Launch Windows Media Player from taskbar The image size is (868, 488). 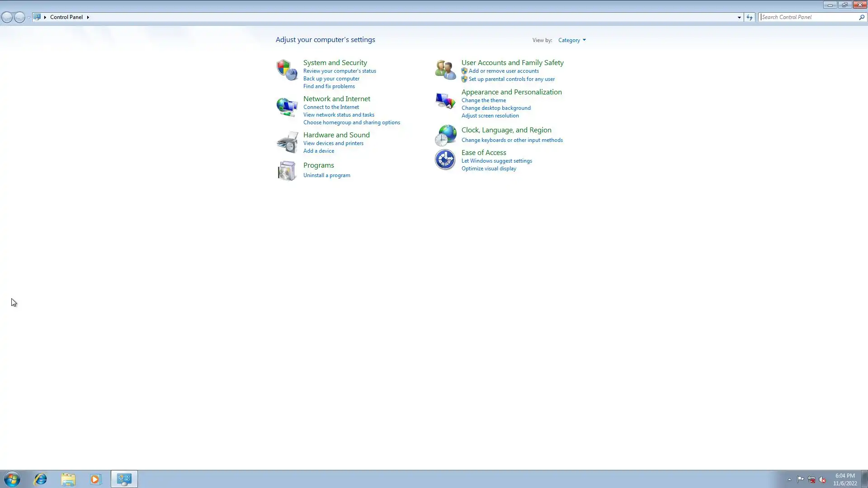pyautogui.click(x=95, y=479)
